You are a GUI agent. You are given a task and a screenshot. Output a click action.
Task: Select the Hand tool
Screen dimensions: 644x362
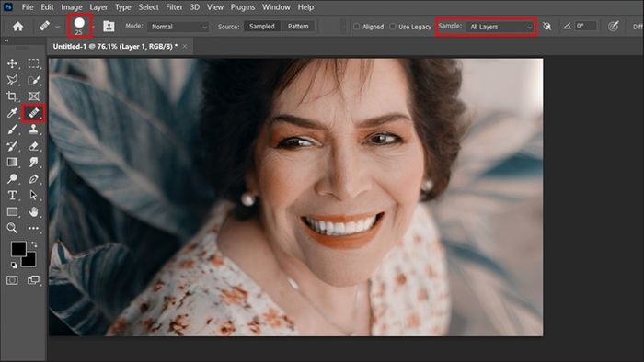(34, 211)
